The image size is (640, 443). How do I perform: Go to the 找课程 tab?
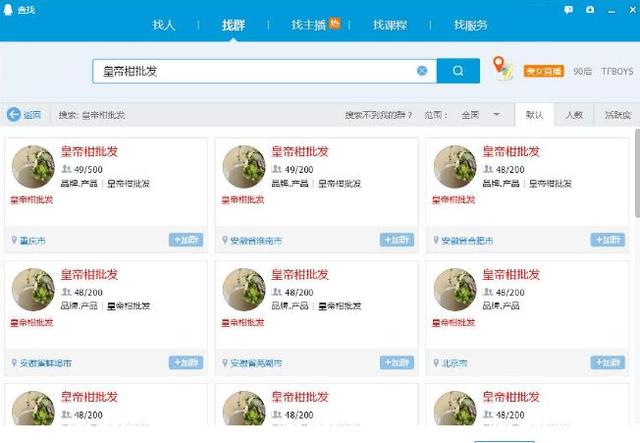[389, 25]
